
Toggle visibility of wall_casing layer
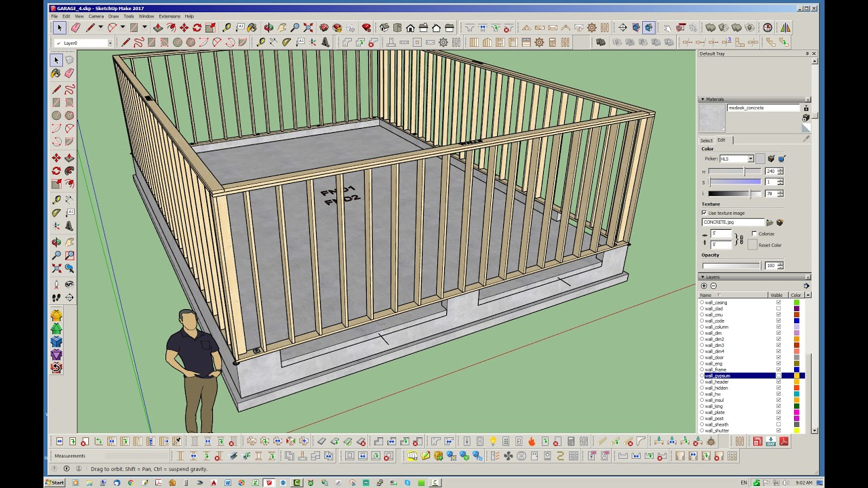point(778,303)
